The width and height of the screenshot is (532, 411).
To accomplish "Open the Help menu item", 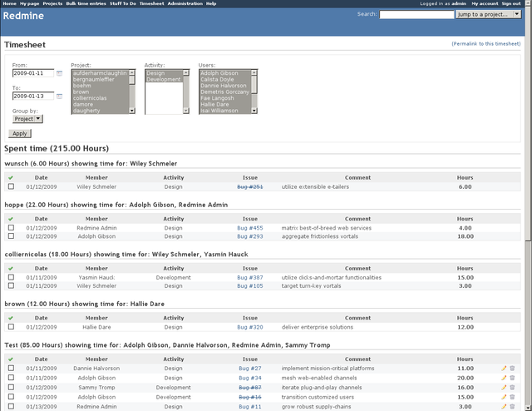I will pos(211,3).
